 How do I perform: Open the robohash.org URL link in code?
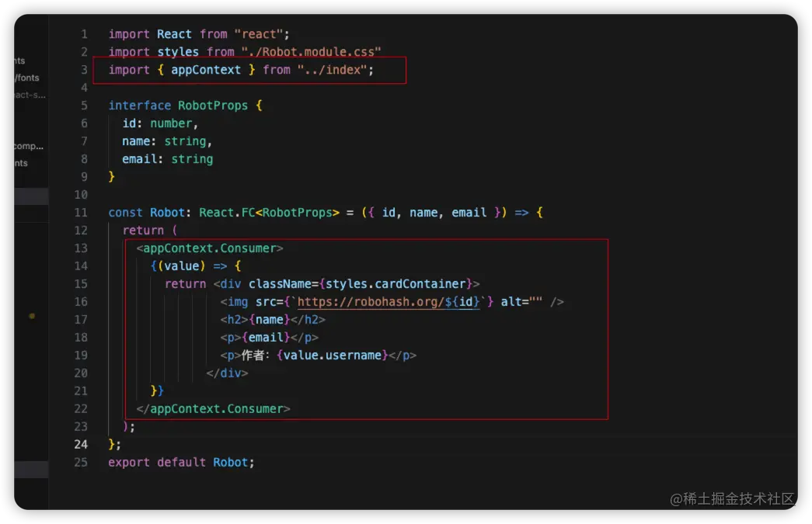(389, 301)
